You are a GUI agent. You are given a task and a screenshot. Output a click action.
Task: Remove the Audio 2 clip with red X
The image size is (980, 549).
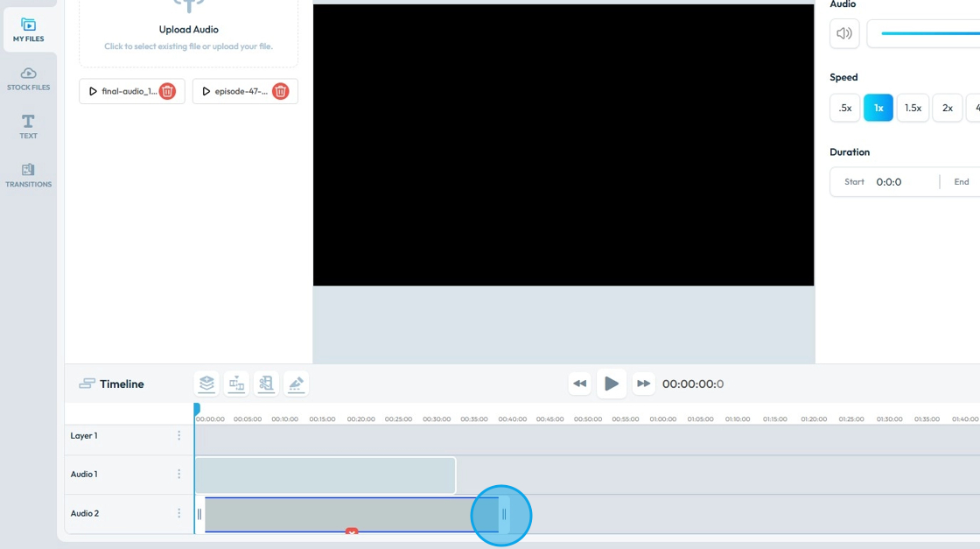pos(352,531)
